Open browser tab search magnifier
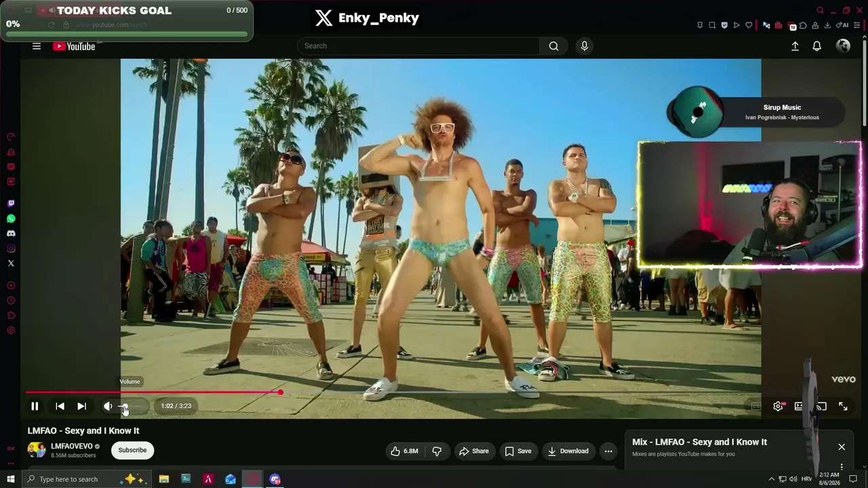Screen dimensions: 868x488 [x=820, y=10]
